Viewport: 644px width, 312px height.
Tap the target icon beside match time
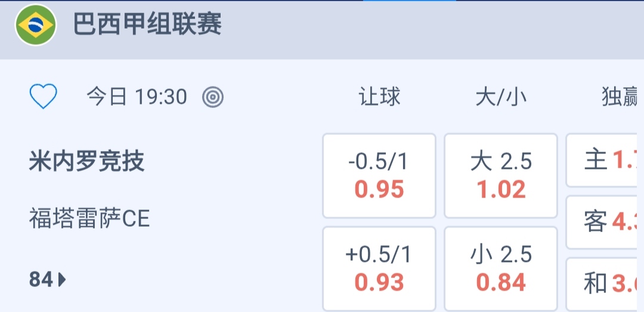(213, 97)
